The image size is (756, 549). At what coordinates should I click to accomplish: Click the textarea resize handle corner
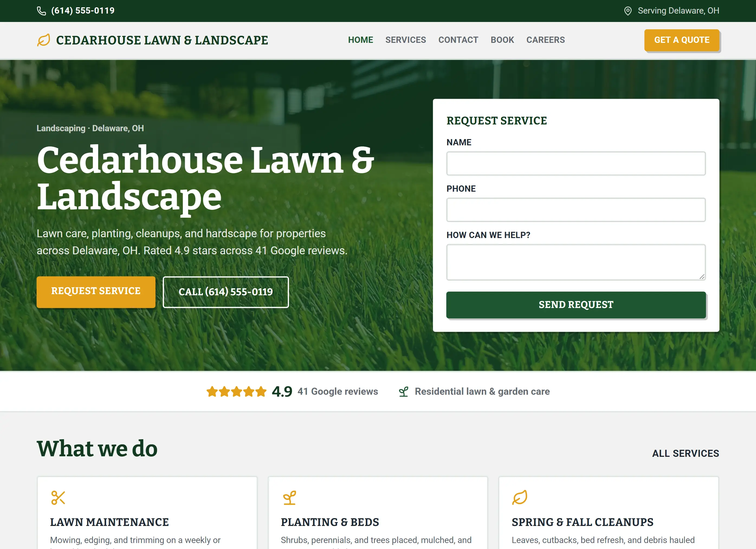point(702,277)
